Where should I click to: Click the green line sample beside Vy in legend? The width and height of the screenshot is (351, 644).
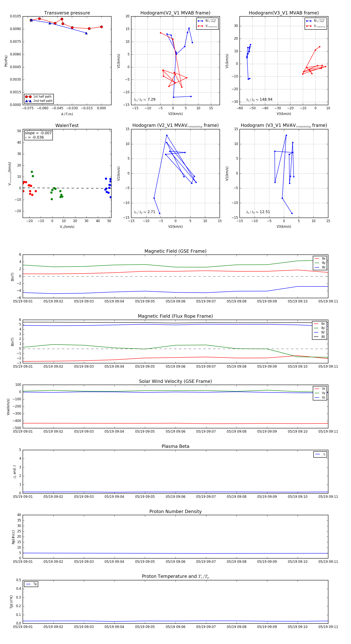(x=317, y=393)
